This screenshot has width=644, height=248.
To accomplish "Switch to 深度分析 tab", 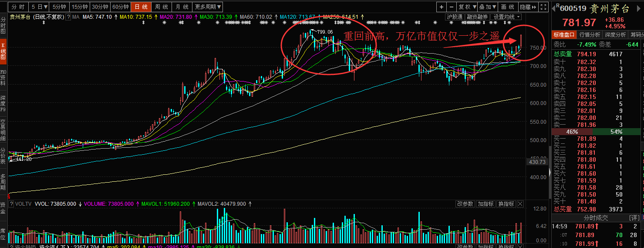I will coord(615,35).
